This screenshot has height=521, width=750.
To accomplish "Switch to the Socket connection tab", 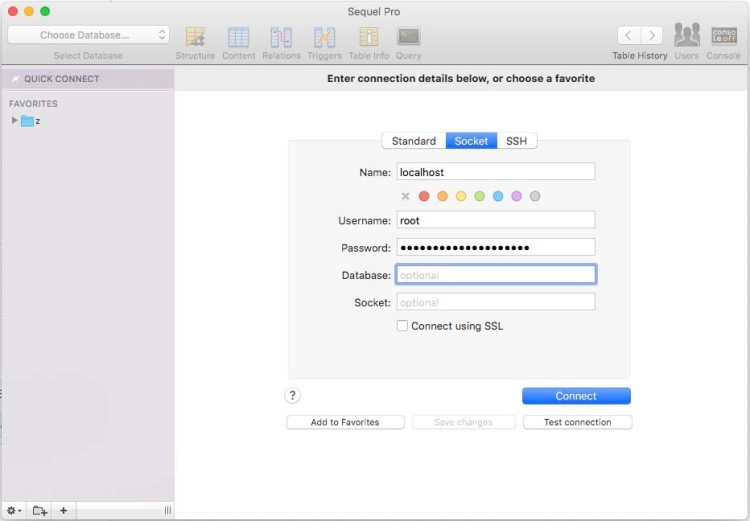I will [471, 141].
